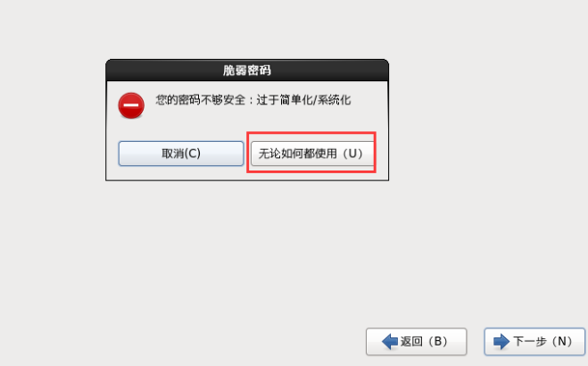The width and height of the screenshot is (588, 366).
Task: Click the 取消(C) cancel button
Action: click(181, 154)
